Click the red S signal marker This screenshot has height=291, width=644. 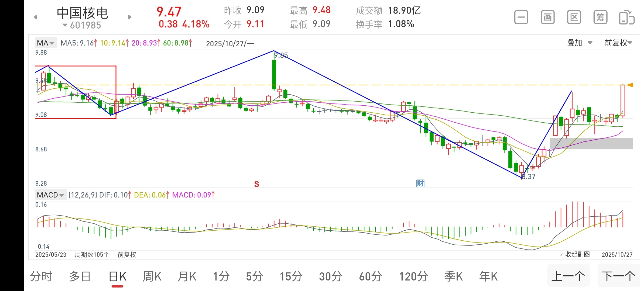[x=256, y=184]
